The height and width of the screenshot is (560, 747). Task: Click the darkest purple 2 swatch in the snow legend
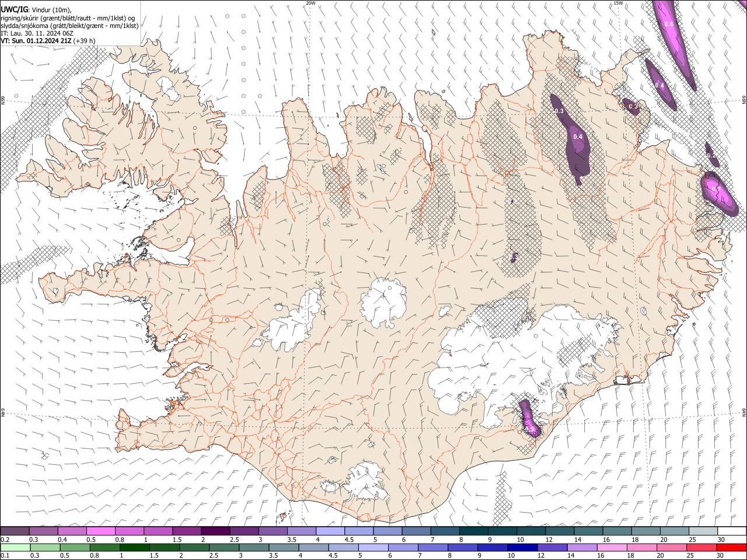pyautogui.click(x=215, y=531)
